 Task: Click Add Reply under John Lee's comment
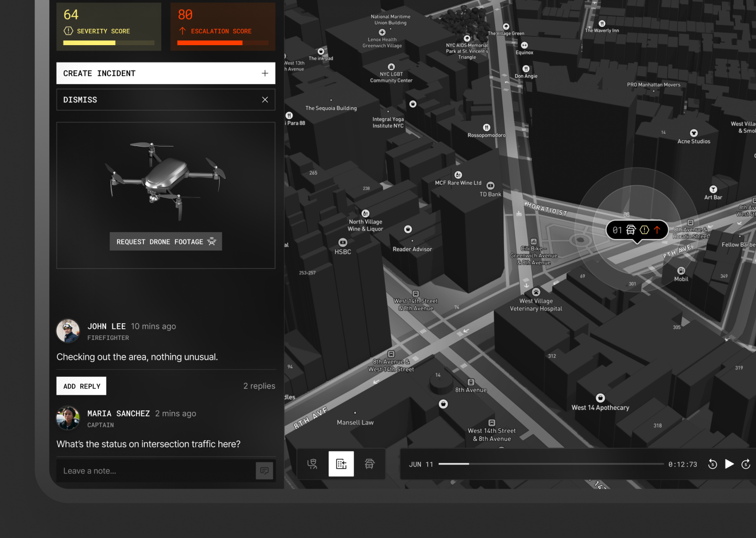(81, 386)
